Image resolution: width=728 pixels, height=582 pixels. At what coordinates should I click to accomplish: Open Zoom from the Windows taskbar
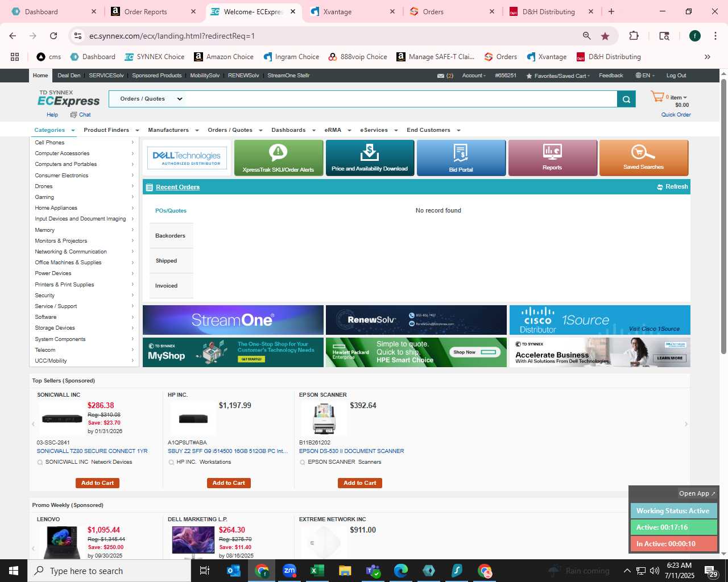click(x=289, y=571)
